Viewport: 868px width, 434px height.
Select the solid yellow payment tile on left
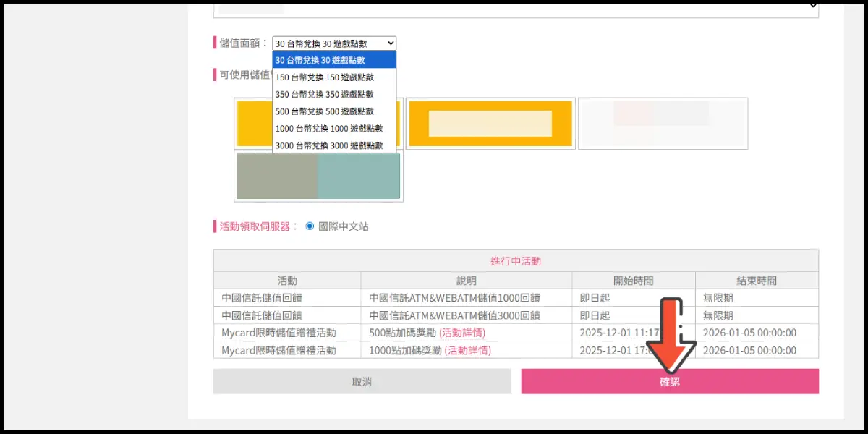(253, 124)
